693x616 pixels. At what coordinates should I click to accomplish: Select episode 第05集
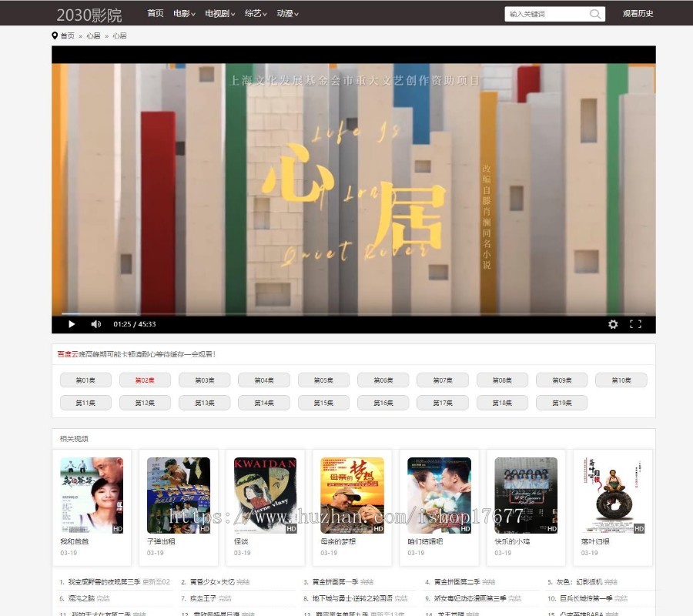[x=323, y=380]
